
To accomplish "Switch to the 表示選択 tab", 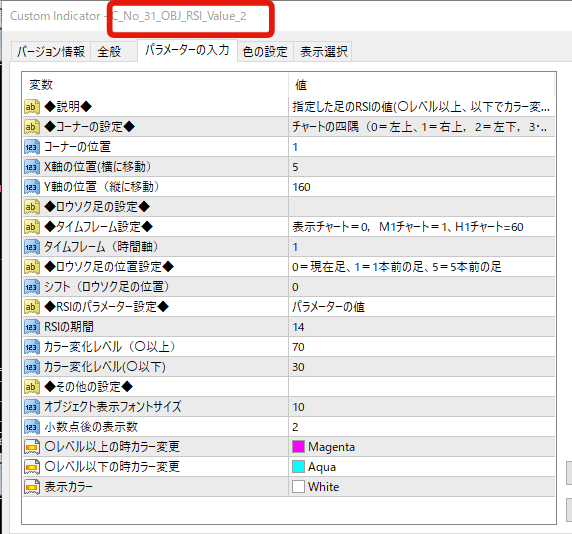I will click(x=323, y=51).
